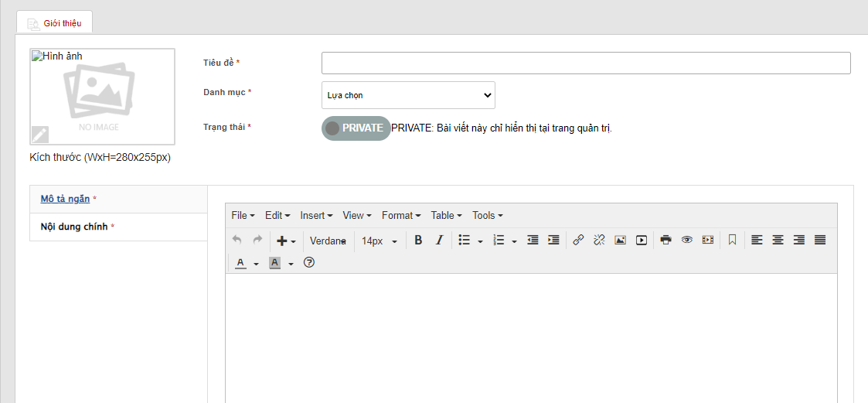
Task: Print the editor content
Action: pyautogui.click(x=666, y=240)
